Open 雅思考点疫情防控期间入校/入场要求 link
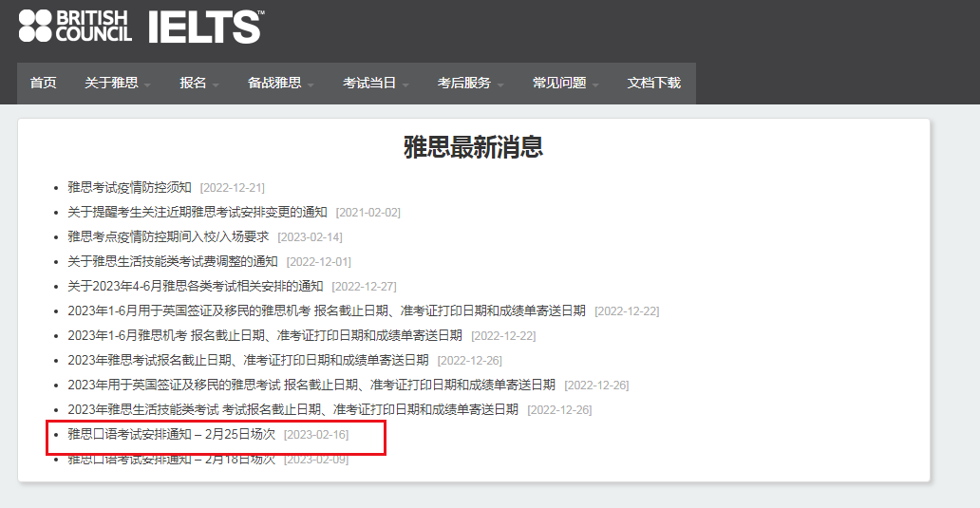 point(168,236)
